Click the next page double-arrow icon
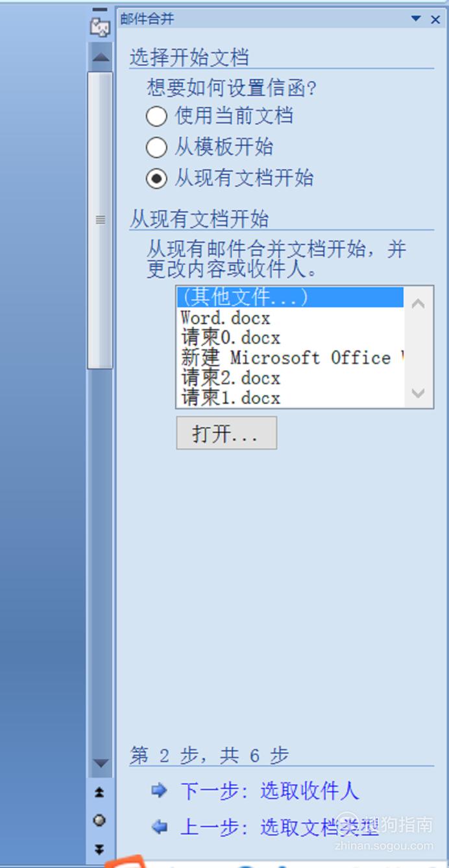Screen dimensions: 449x868 coord(99,849)
